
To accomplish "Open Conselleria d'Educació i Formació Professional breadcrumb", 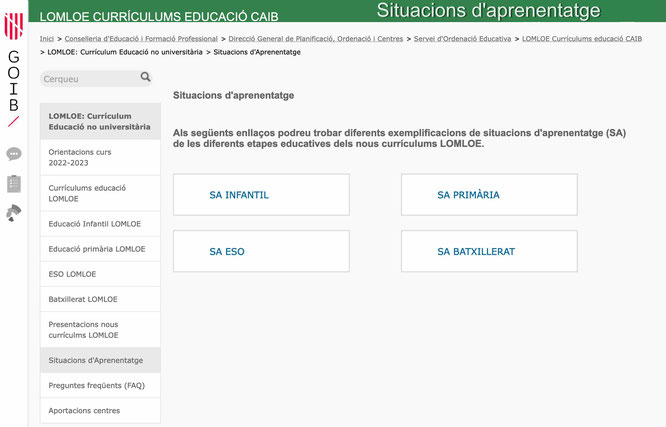I will coord(141,39).
